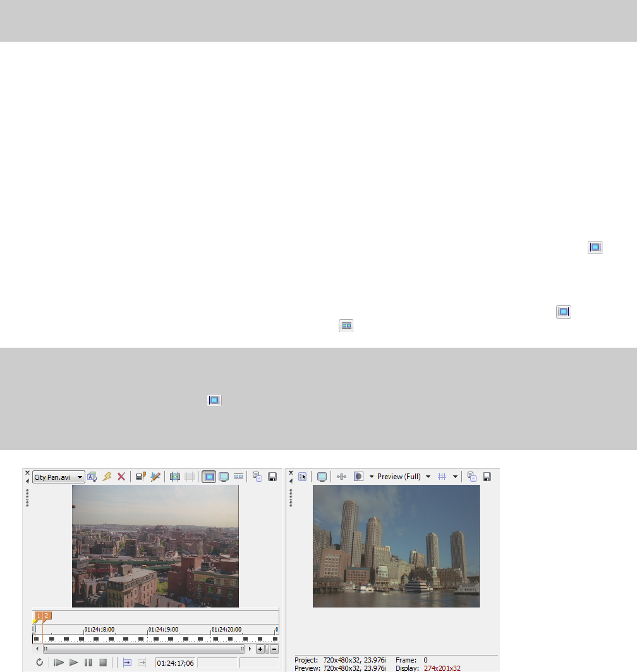Screen dimensions: 637x672
Task: Click the pencil edit icon in Trimmer
Action: point(155,477)
